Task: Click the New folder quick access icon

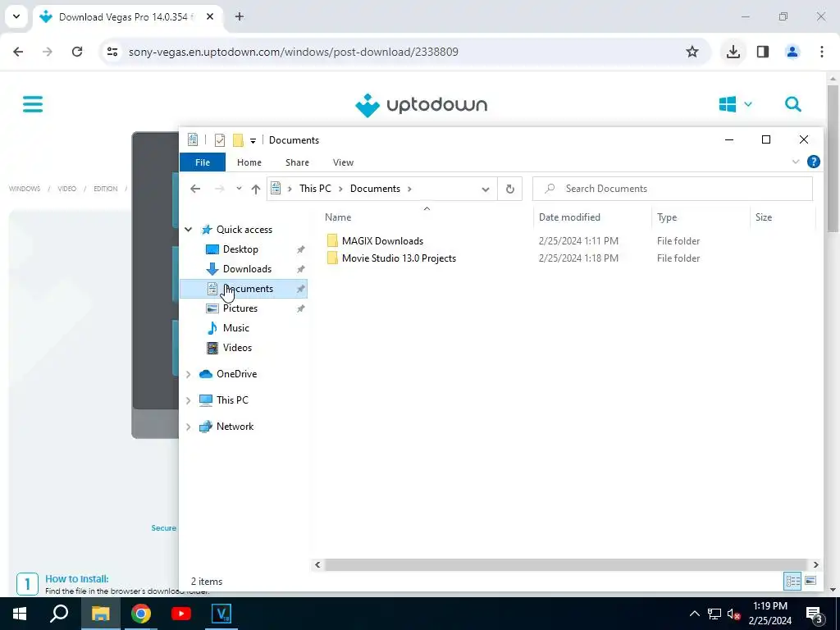Action: click(x=238, y=140)
